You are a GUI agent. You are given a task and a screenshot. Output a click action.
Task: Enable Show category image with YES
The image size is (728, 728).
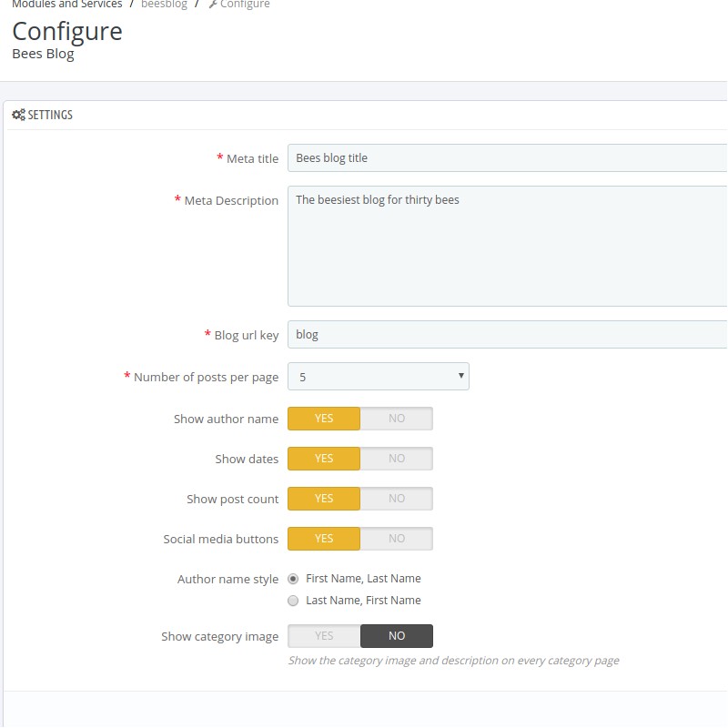tap(324, 636)
